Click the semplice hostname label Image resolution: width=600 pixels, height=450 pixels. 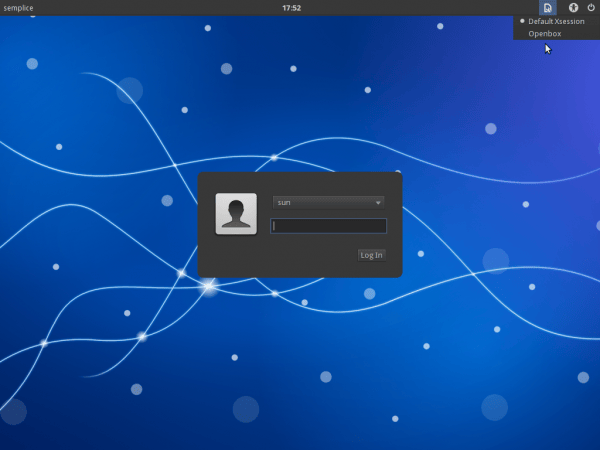20,8
